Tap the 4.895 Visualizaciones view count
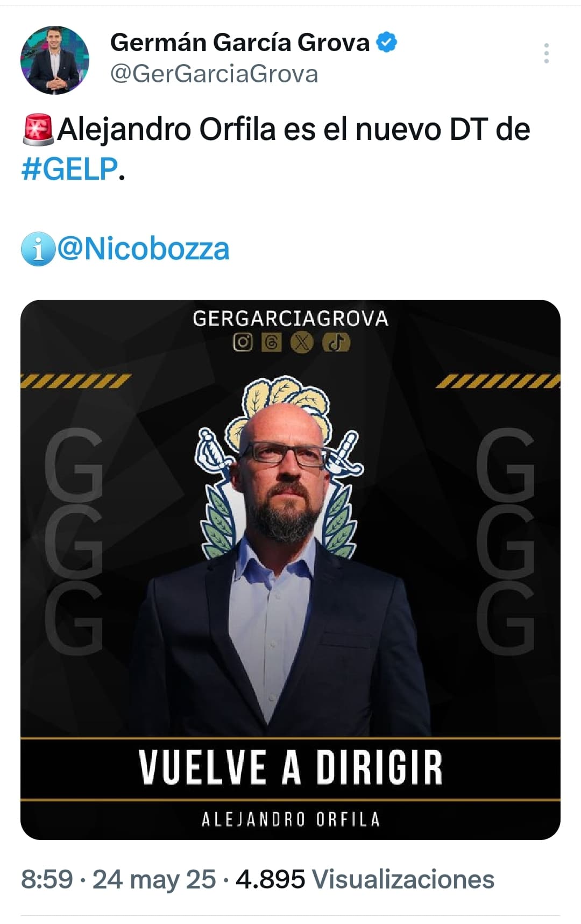The image size is (581, 924). pos(365,879)
